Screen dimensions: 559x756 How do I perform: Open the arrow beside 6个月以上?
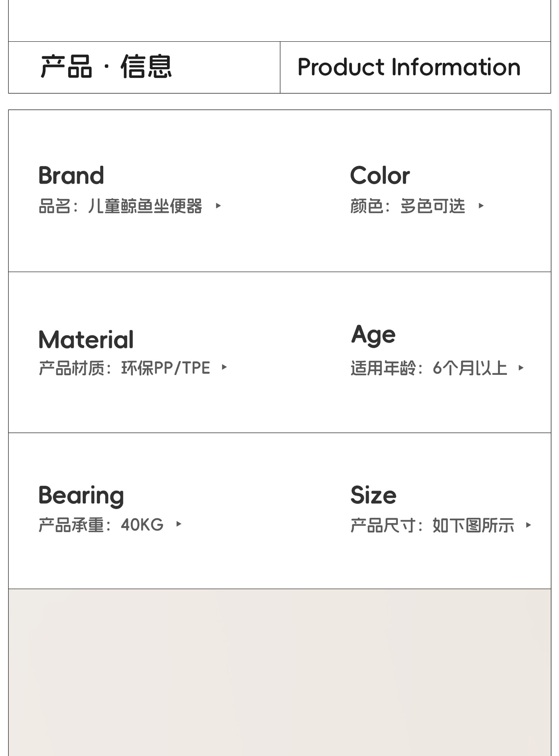521,368
